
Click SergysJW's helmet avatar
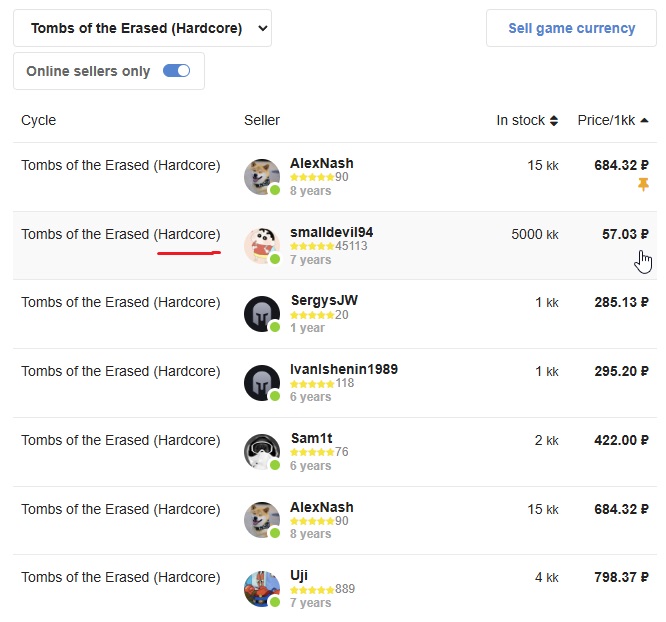(x=261, y=314)
